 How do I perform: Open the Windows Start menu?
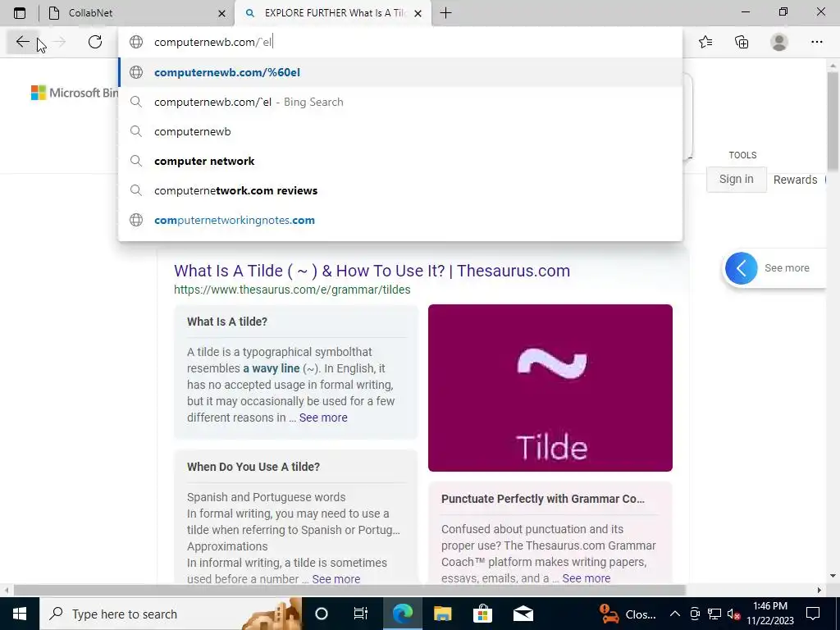coord(20,614)
